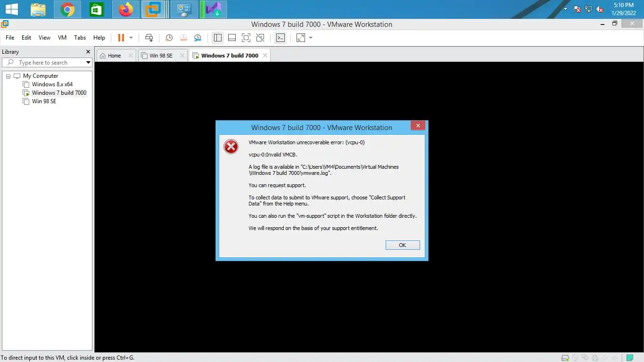Close the Library panel
This screenshot has height=362, width=644.
[88, 52]
